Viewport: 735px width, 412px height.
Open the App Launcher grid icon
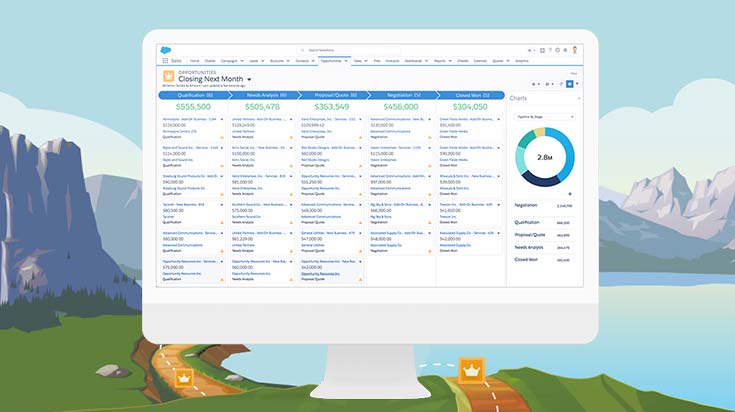[163, 61]
